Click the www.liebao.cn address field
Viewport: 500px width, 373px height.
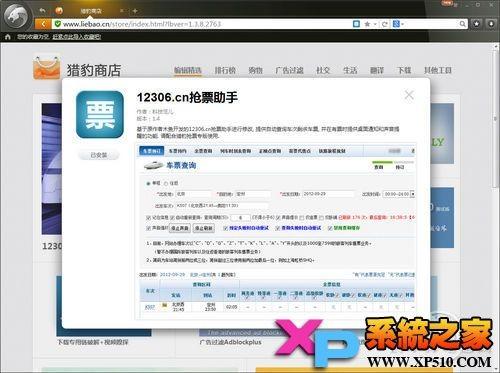[x=203, y=24]
